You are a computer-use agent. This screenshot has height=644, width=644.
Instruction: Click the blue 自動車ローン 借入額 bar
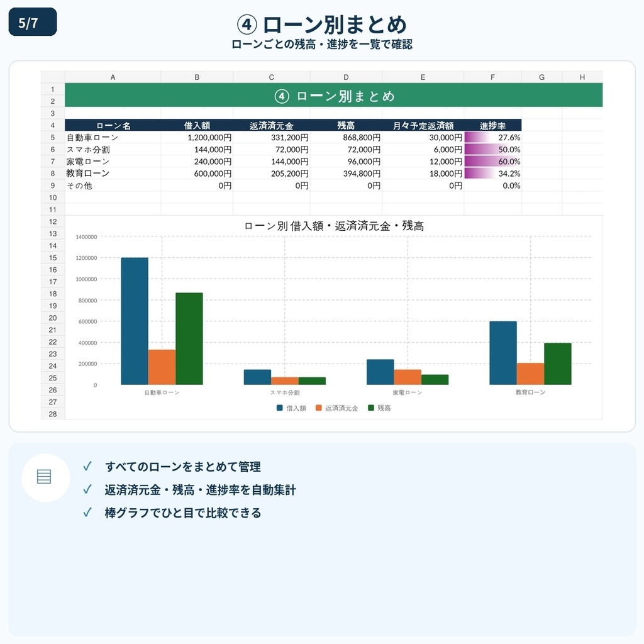click(x=135, y=321)
